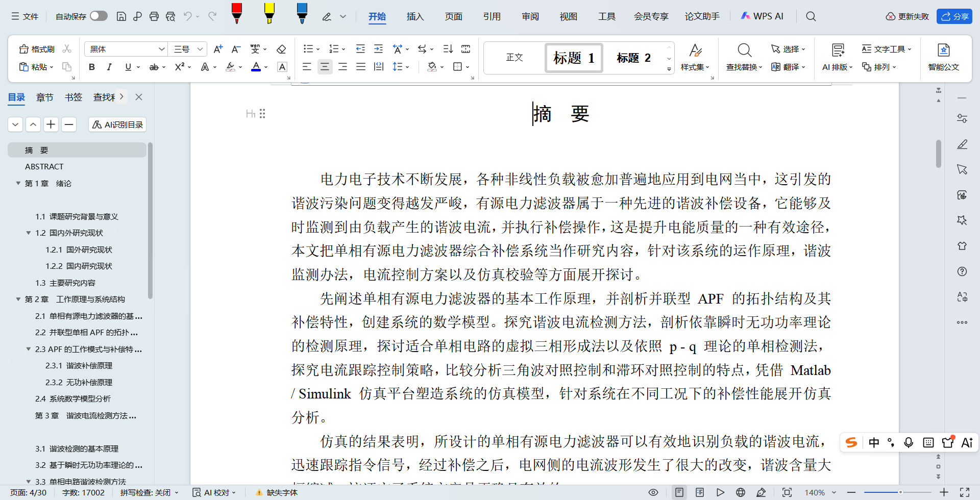This screenshot has width=980, height=500.
Task: Collapse the 第 1 章 绪论 outline node
Action: tap(18, 183)
